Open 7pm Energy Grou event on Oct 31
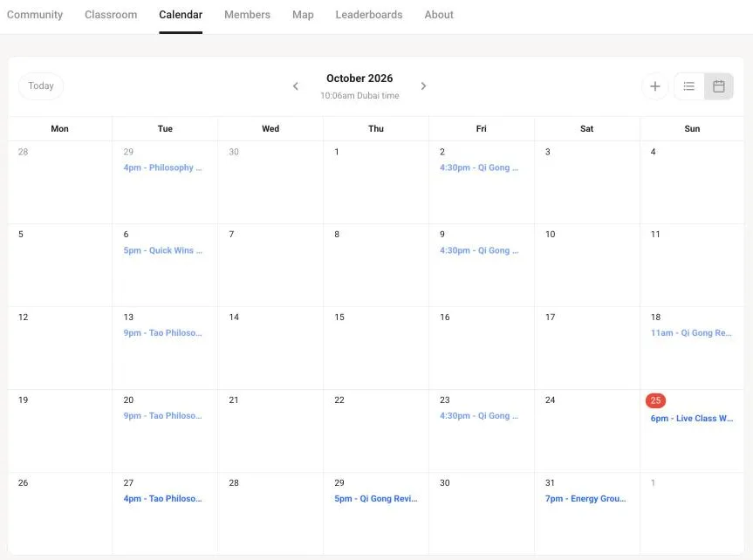Viewport: 753px width, 560px height. [x=585, y=499]
